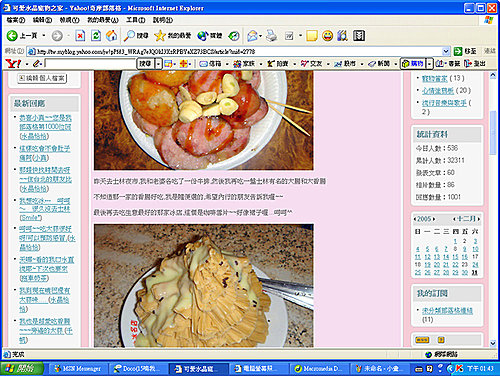Click the edit personal profile button
This screenshot has width=500, height=376.
pos(42,78)
